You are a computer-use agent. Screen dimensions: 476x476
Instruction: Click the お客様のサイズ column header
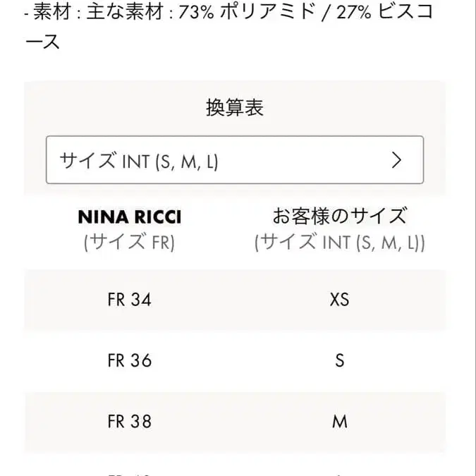click(x=340, y=216)
